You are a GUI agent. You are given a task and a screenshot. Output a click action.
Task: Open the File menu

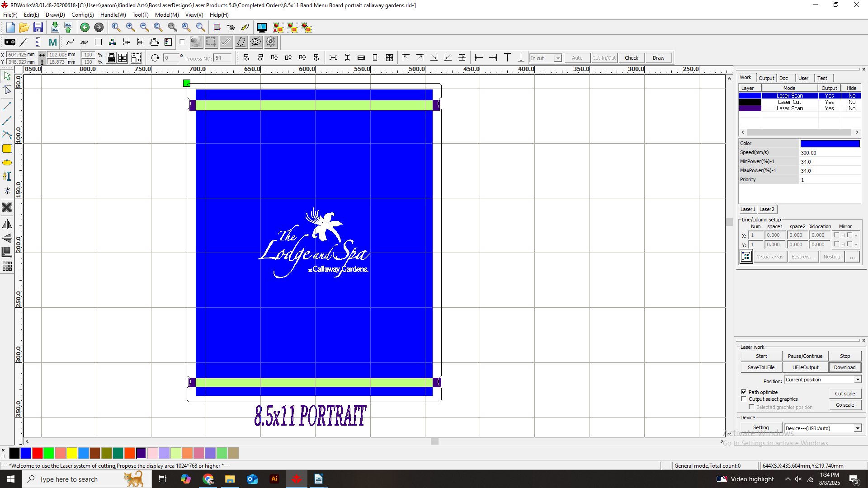tap(10, 15)
